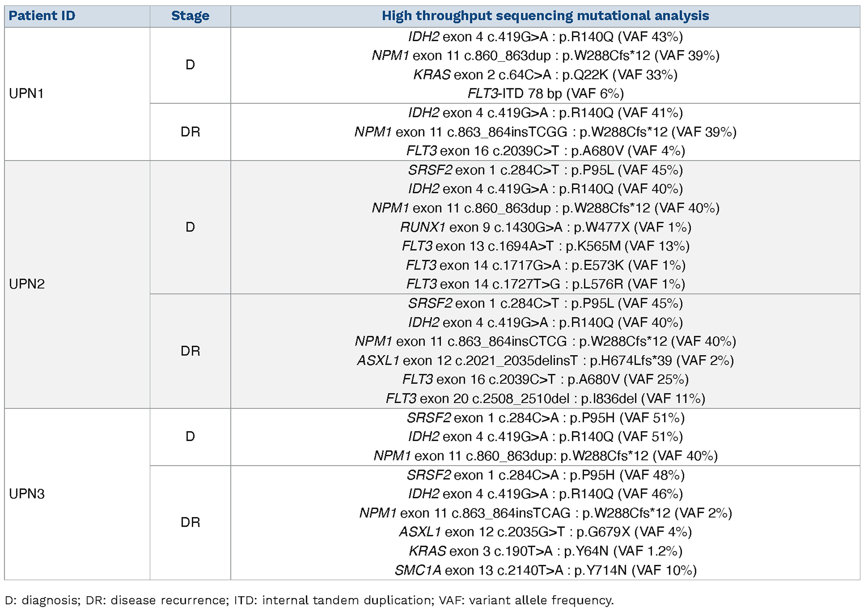
Task: Click the KRAS exon 3 p.Y64N entry
Action: (x=545, y=551)
